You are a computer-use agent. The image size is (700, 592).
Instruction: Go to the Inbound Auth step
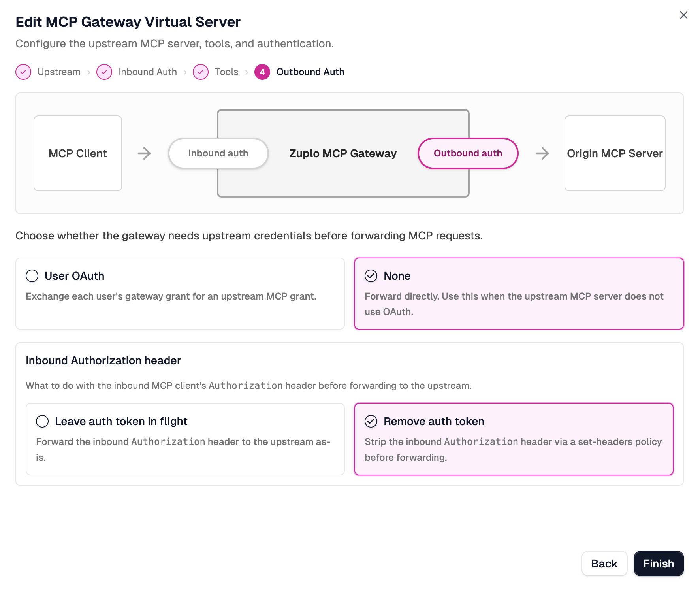(x=148, y=72)
